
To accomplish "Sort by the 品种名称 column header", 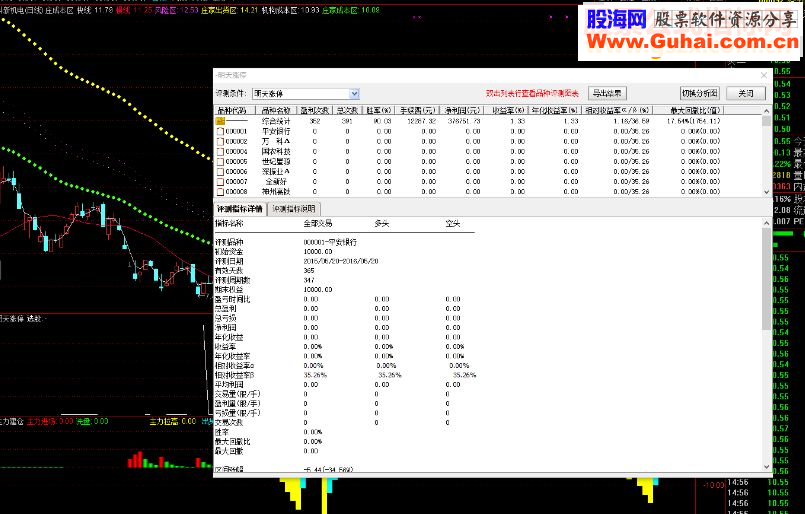I will [x=276, y=110].
